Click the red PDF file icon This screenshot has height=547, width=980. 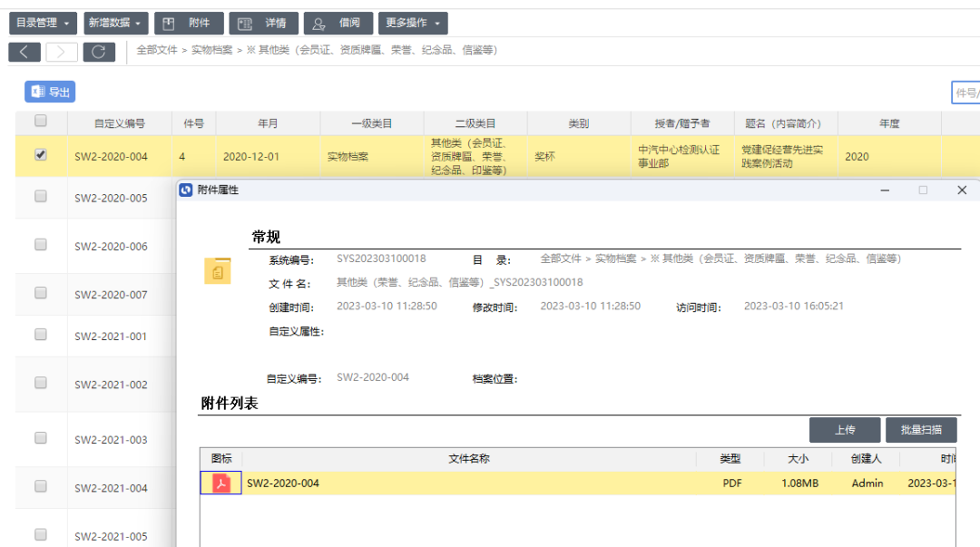pos(221,484)
